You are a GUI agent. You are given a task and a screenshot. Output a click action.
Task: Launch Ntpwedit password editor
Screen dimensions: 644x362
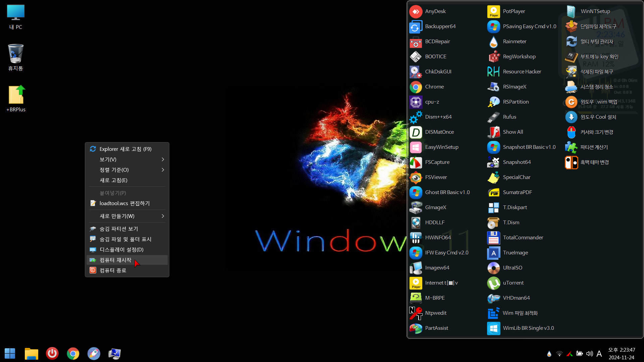tap(428, 313)
